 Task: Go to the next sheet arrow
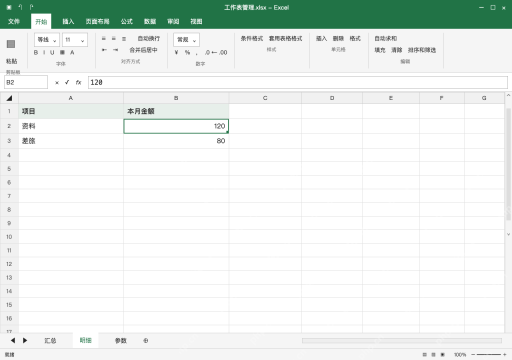coord(25,340)
